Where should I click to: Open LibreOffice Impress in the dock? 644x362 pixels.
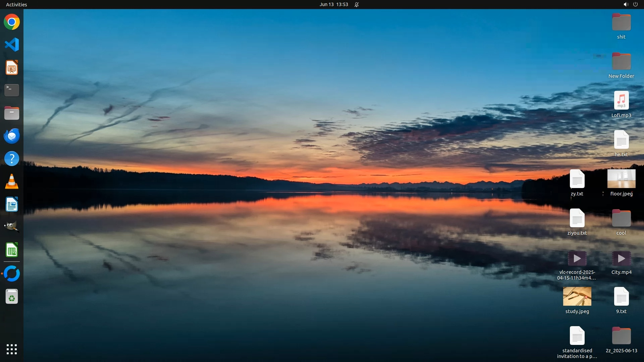pyautogui.click(x=12, y=68)
